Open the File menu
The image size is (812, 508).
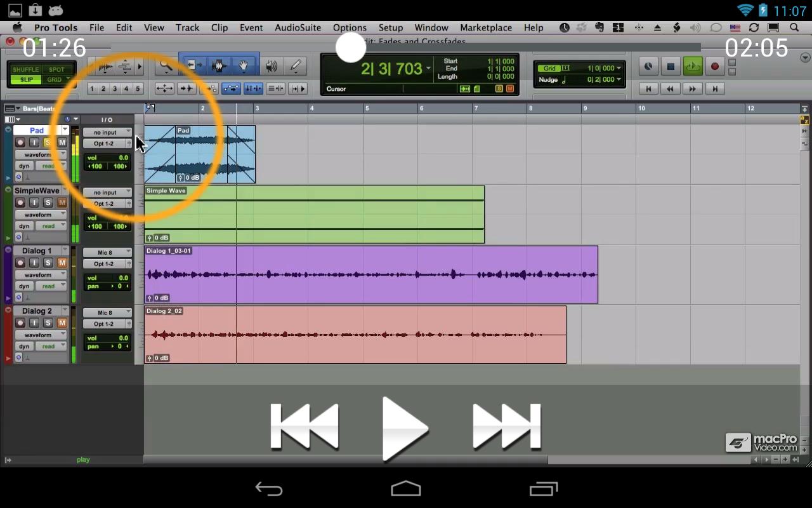point(96,27)
